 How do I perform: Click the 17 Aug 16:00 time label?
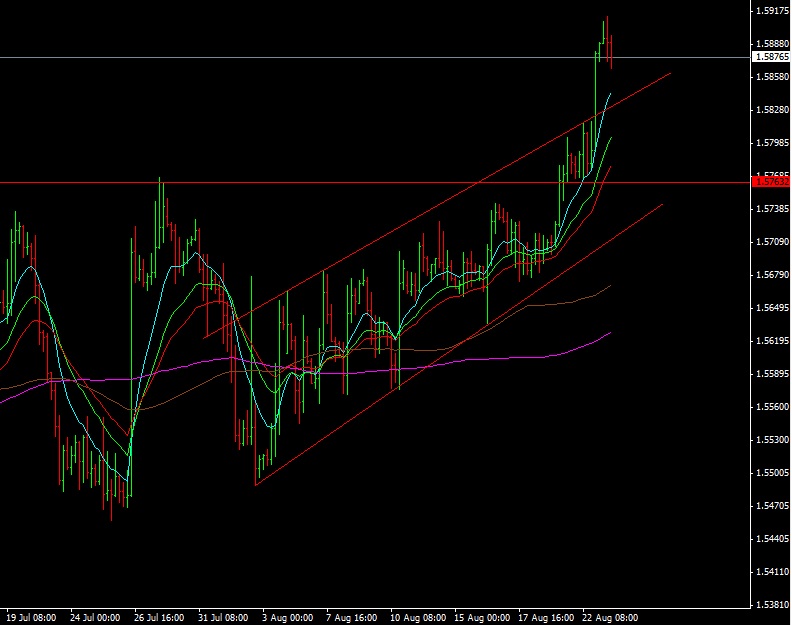click(546, 618)
